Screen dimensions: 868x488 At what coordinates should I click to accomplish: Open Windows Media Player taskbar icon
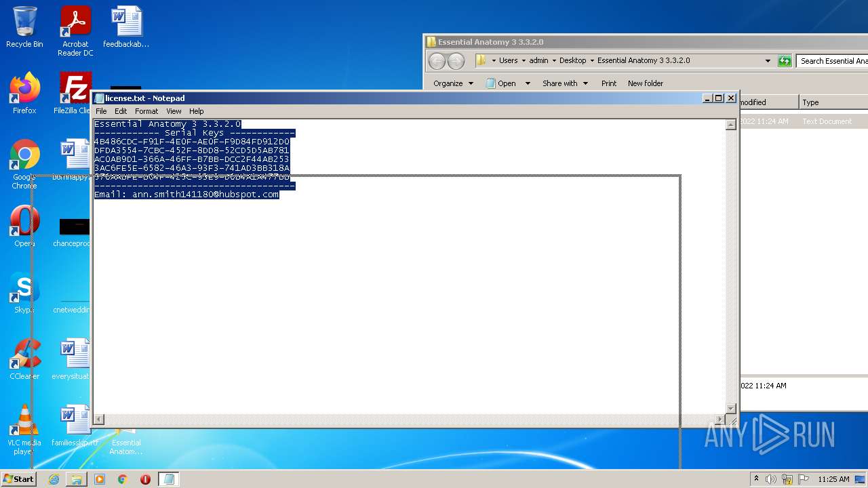tap(100, 479)
